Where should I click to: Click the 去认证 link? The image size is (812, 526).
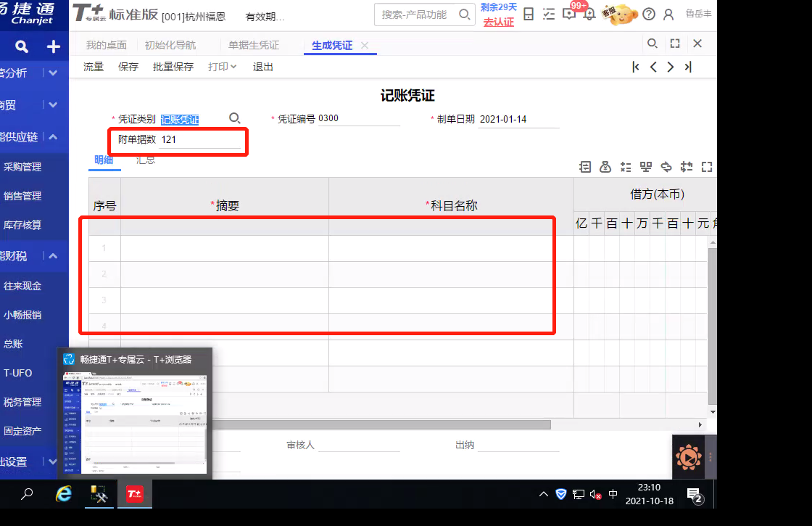[x=499, y=22]
